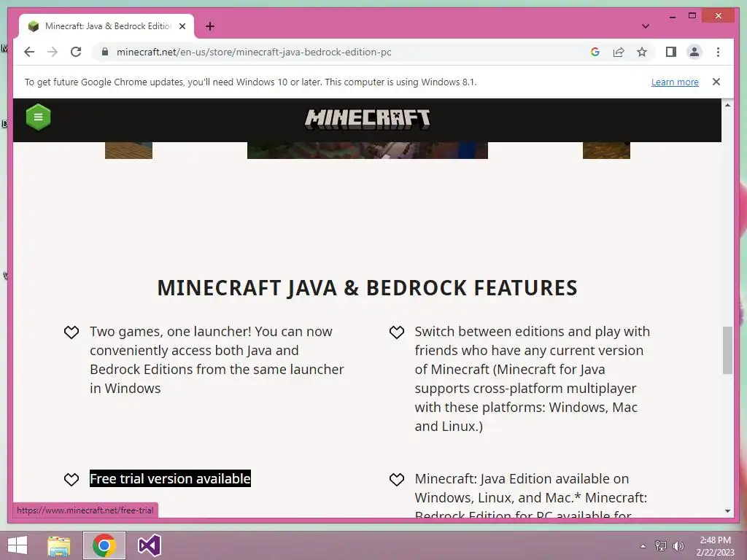Click the scrollbar down arrow

tap(727, 511)
